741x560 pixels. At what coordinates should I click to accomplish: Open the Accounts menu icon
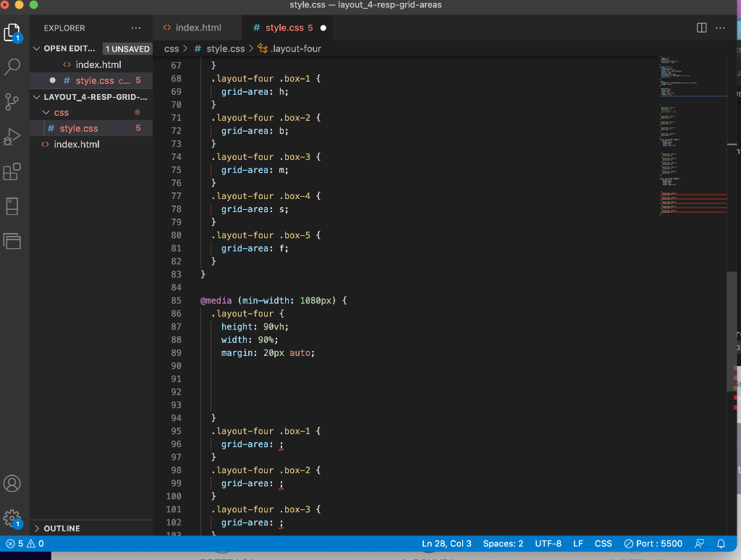pos(13,483)
